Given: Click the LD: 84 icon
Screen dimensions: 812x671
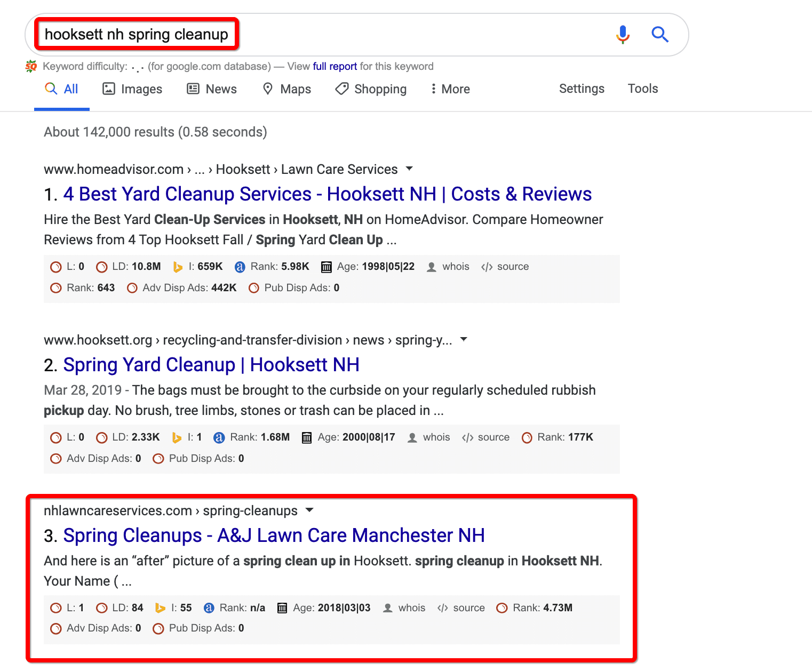Looking at the screenshot, I should tap(101, 608).
